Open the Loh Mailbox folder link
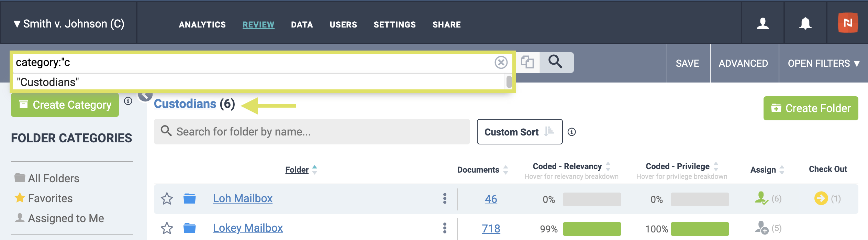The height and width of the screenshot is (240, 868). 243,198
